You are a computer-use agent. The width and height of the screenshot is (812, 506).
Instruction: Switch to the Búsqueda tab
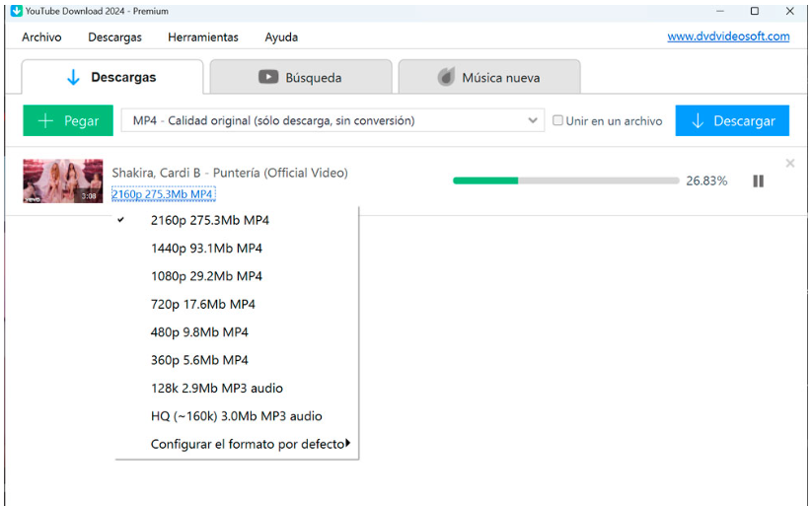[x=301, y=77]
